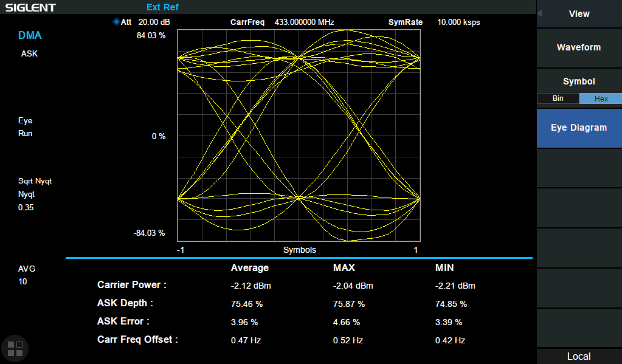Click the SIGLENT logo
The height and width of the screenshot is (364, 622).
click(x=30, y=7)
